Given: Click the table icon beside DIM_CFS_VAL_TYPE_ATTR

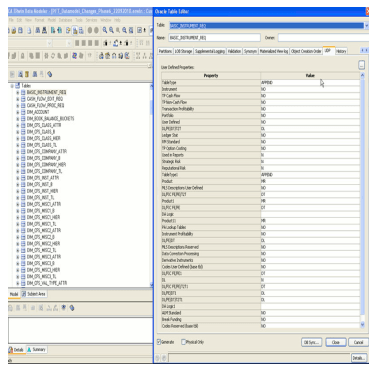Looking at the screenshot, I should (23, 283).
